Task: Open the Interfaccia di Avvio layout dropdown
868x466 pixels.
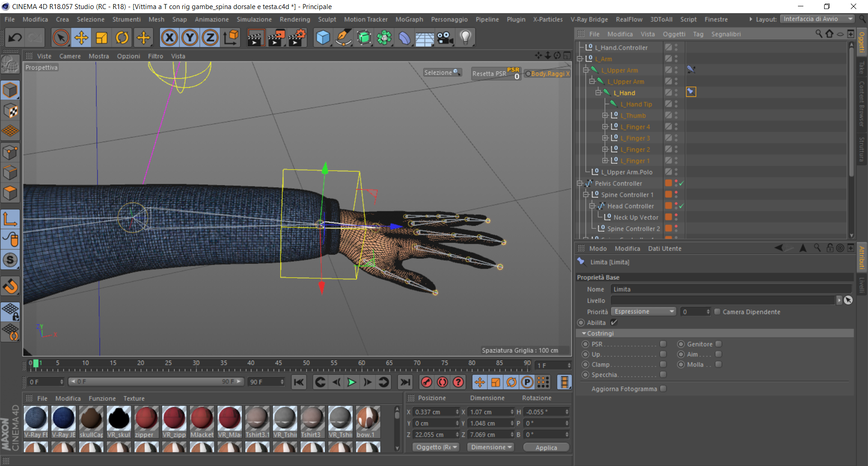Action: (817, 19)
